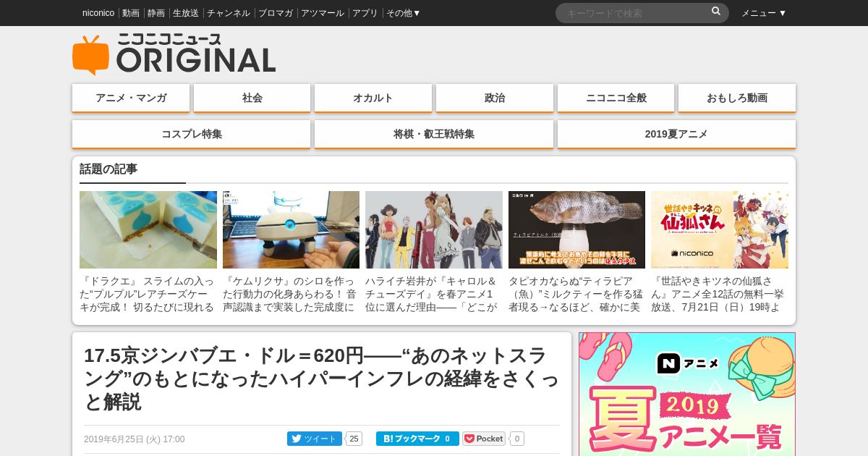Image resolution: width=868 pixels, height=456 pixels.
Task: Open the 夏アニメ一覧 2019 banner
Action: 687,394
